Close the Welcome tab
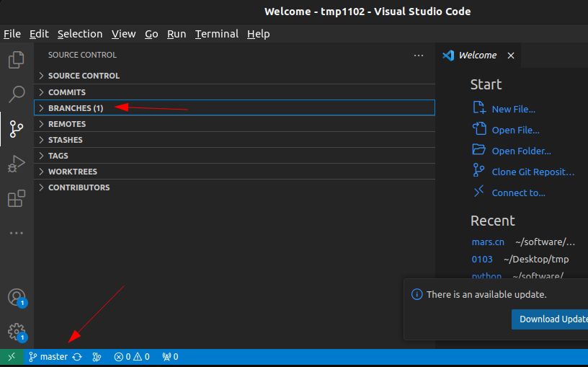Viewport: 588px width, 367px height. click(511, 56)
